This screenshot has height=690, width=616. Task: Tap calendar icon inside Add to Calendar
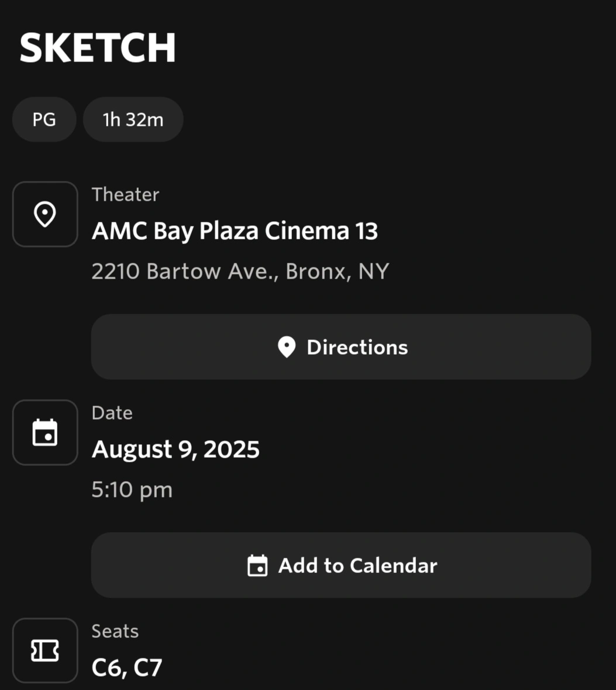tap(257, 565)
